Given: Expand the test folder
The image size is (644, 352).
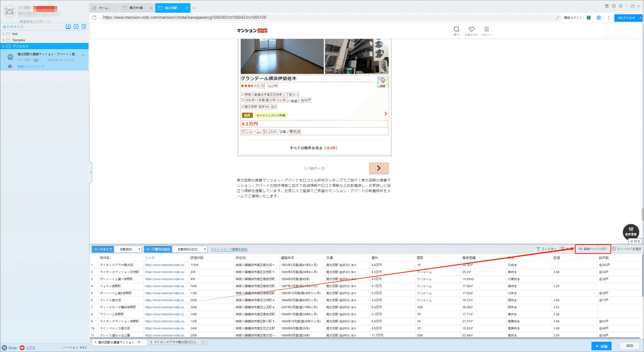Looking at the screenshot, I should coord(3,34).
